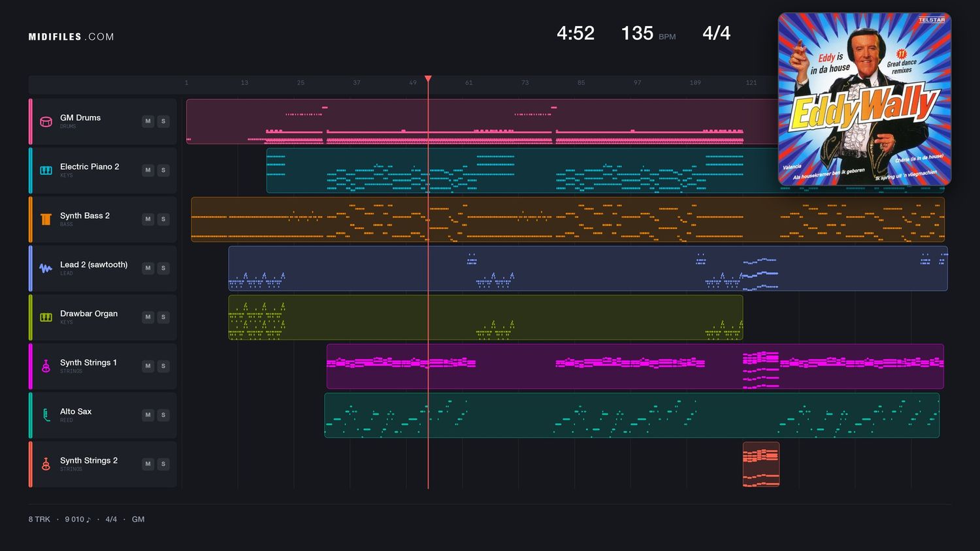Click the Alto Sax reed icon

[x=46, y=415]
